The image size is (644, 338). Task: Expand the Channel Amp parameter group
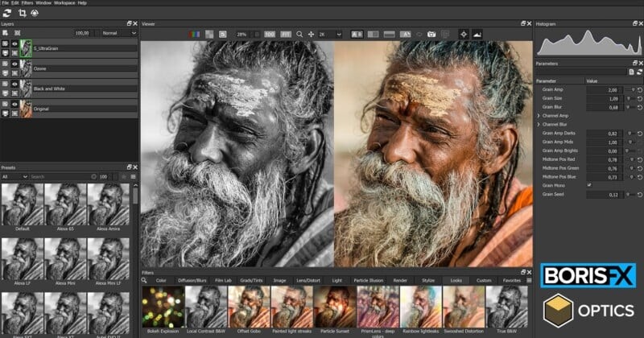point(539,116)
